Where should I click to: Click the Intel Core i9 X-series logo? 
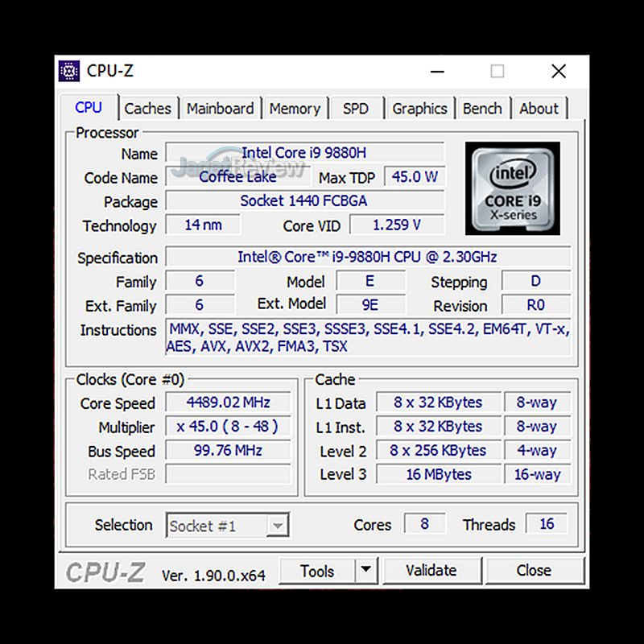click(x=512, y=188)
